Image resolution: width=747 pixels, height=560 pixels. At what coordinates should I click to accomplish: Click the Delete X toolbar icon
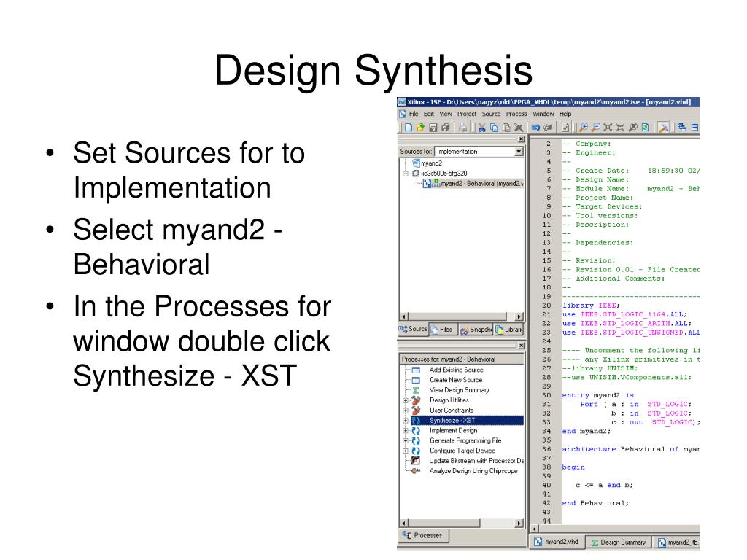(x=519, y=127)
